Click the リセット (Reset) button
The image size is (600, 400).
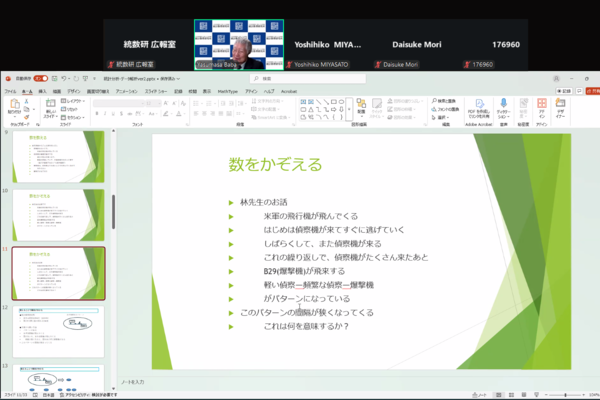(x=70, y=109)
